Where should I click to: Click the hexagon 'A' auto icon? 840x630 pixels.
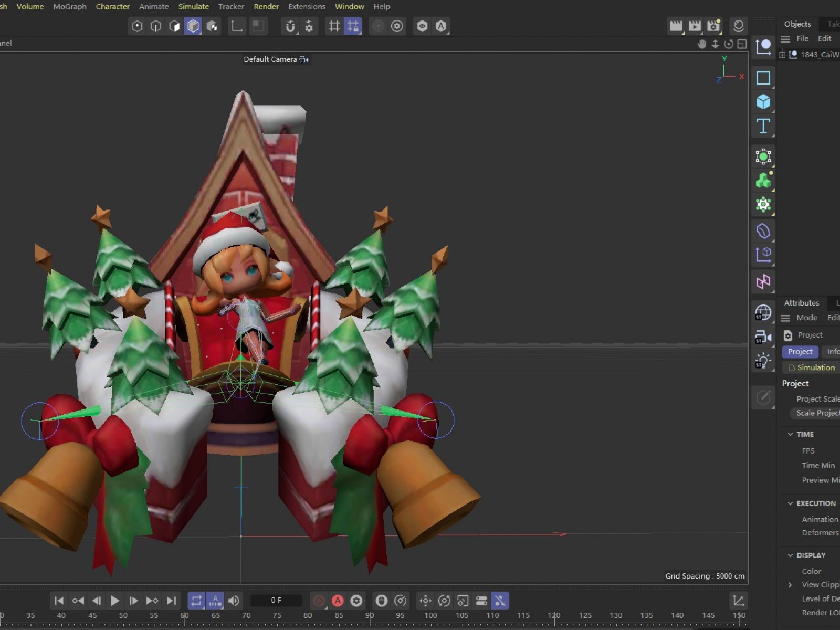tap(441, 26)
